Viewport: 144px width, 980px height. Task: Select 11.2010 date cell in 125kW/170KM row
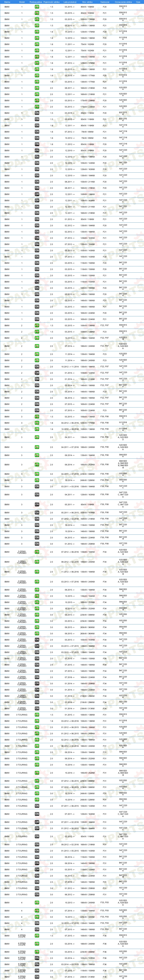click(69, 32)
